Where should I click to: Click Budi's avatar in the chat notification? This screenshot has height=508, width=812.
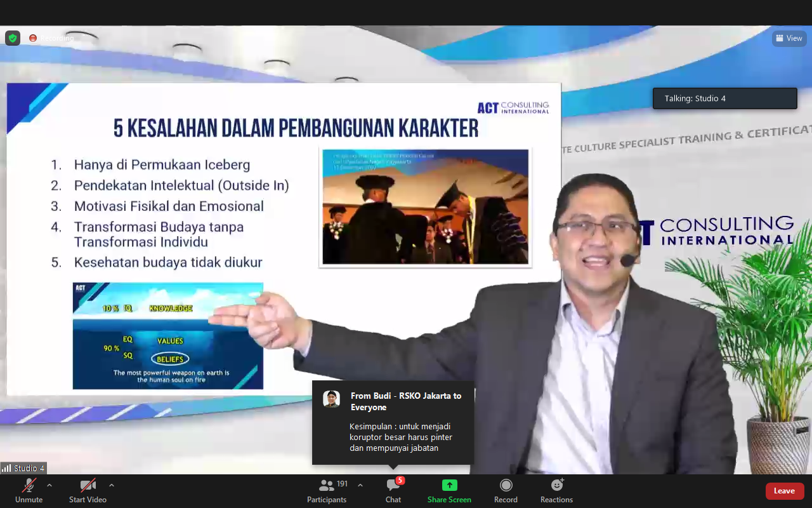[x=331, y=399]
